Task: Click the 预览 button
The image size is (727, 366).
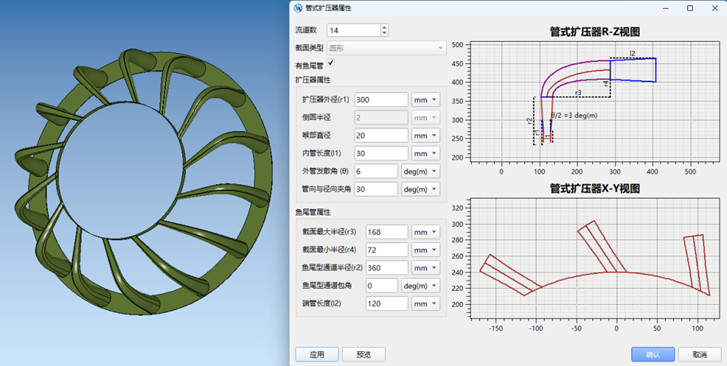Action: [x=364, y=355]
